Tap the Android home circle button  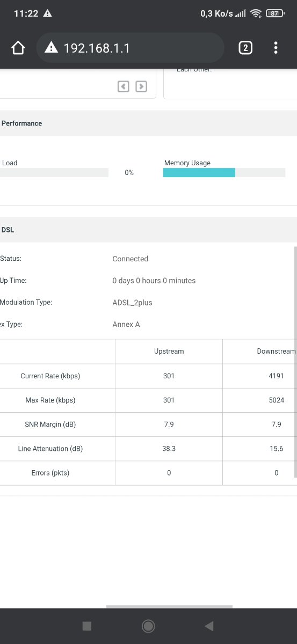click(148, 626)
